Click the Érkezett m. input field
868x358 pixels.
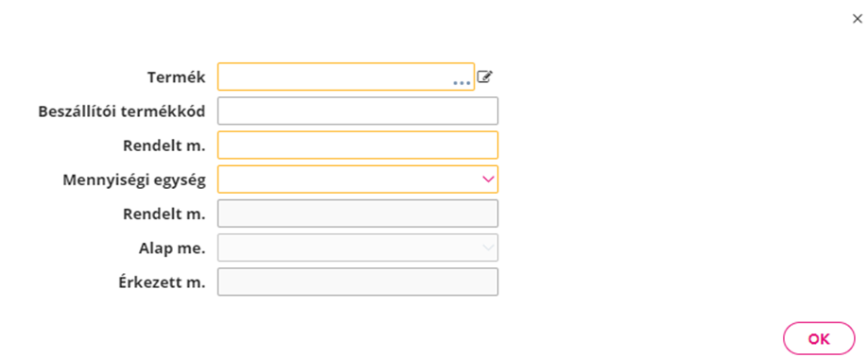coord(357,282)
